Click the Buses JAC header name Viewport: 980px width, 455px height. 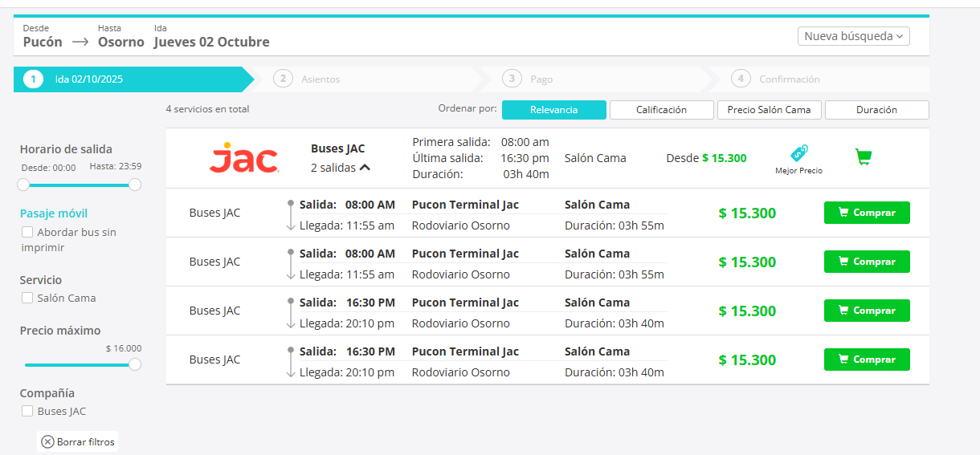(x=337, y=148)
